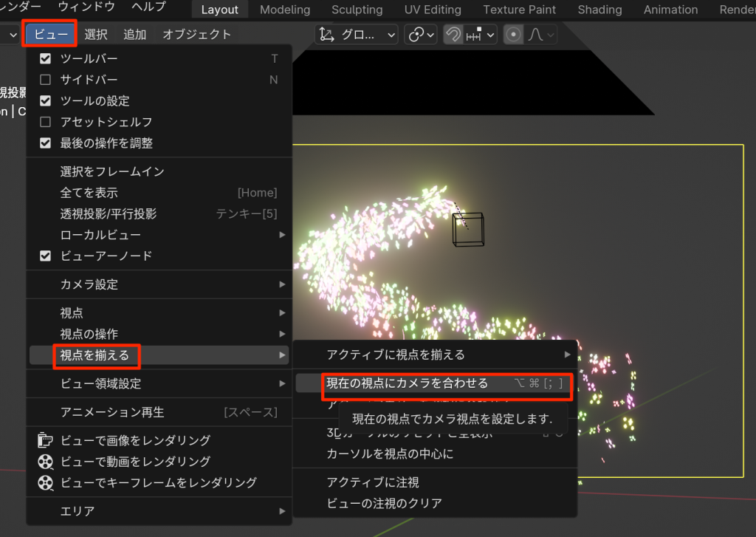This screenshot has width=756, height=537.
Task: Enable the アセットシェルフ checkbox
Action: tap(46, 122)
